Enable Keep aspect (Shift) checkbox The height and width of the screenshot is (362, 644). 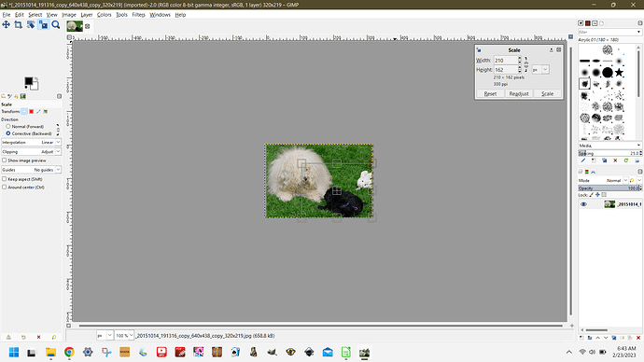[4, 179]
